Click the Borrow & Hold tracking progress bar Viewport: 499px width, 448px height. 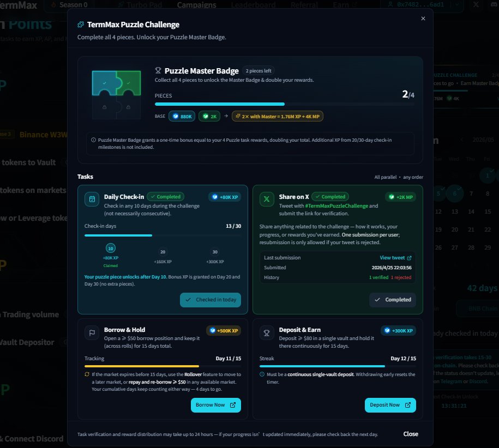coord(163,366)
